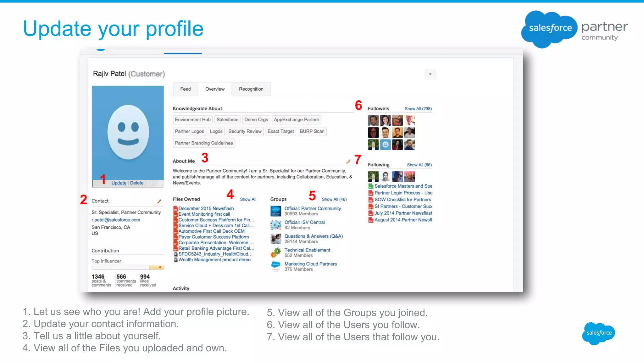Click Delete link under profile photo

[137, 183]
